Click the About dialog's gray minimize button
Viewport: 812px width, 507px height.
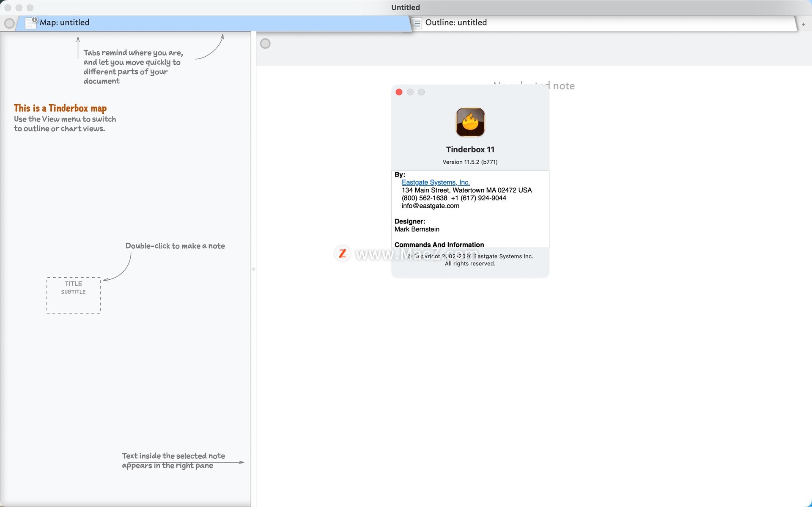point(410,92)
